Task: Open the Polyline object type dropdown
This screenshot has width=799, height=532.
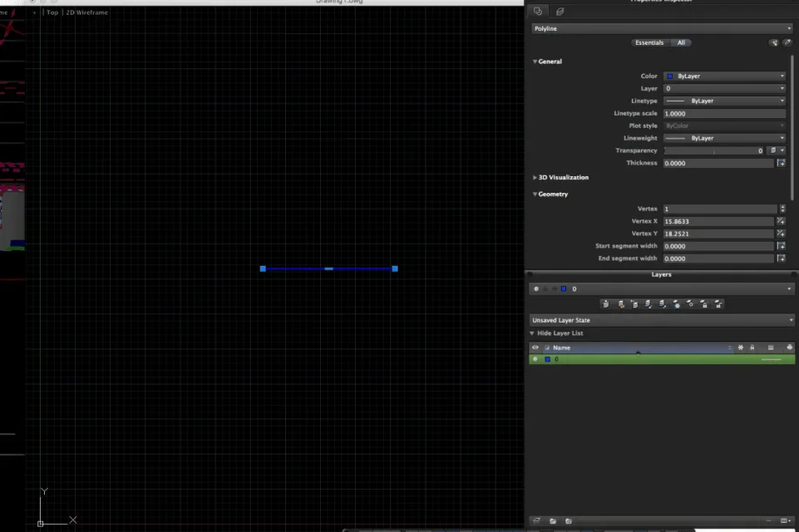Action: (662, 28)
